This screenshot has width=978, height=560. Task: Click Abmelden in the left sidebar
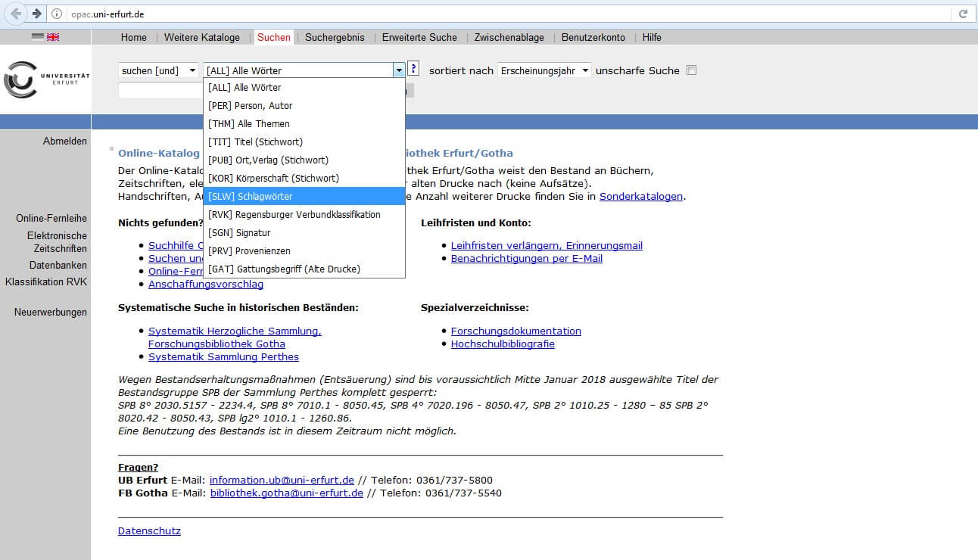64,141
